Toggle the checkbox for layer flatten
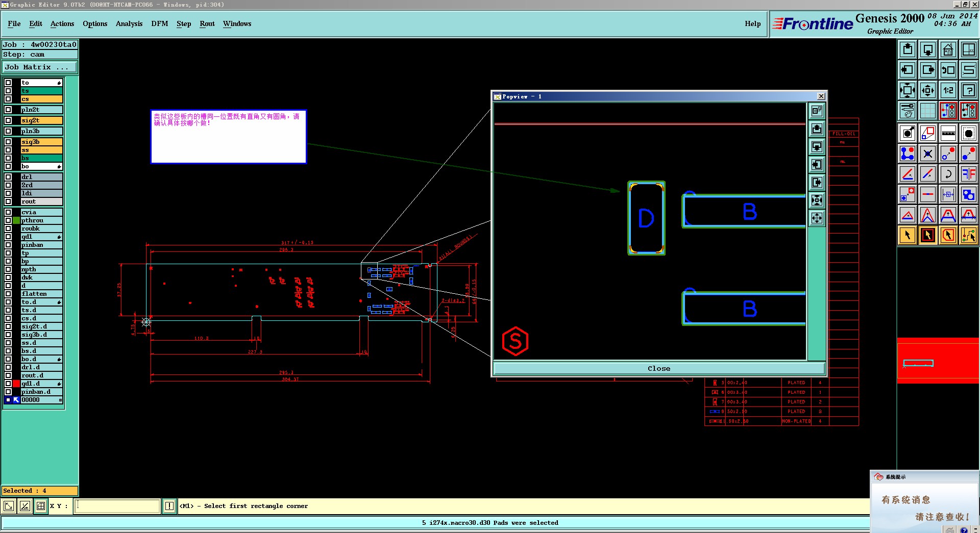980x533 pixels. click(8, 294)
